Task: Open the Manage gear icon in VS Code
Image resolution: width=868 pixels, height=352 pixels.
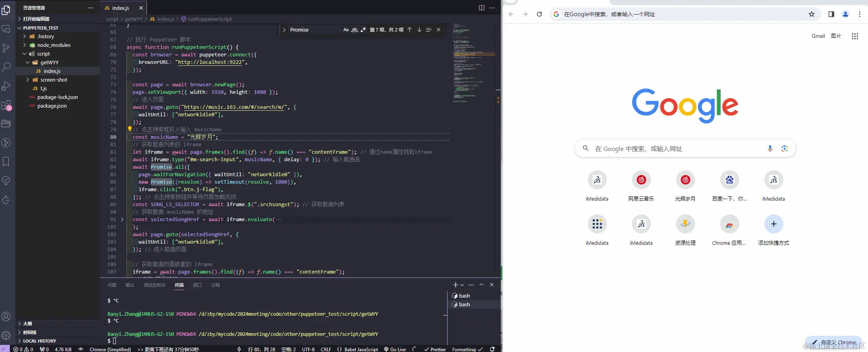Action: tap(6, 335)
